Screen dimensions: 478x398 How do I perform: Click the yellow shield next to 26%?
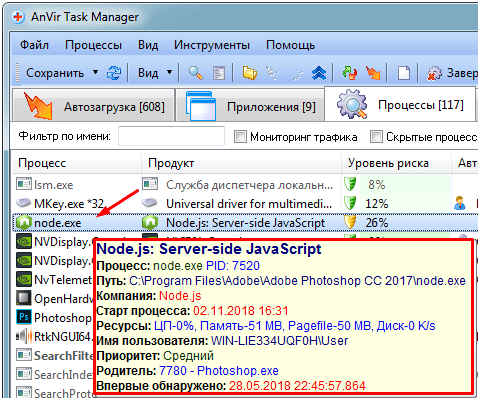tap(350, 222)
